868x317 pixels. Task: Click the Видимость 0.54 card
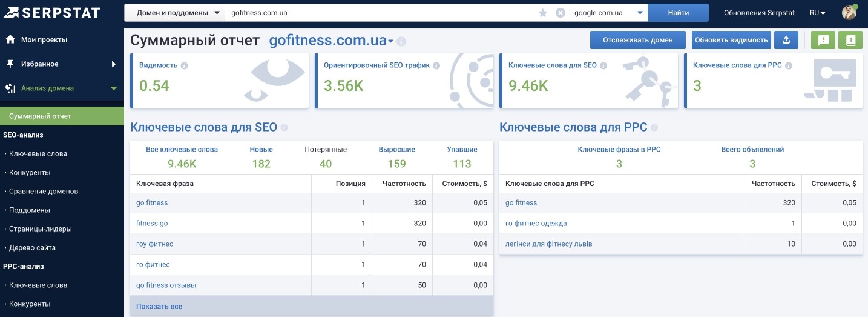[219, 81]
